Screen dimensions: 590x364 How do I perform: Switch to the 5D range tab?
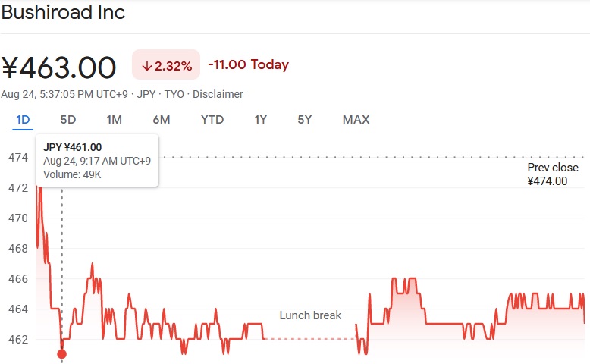tap(68, 120)
